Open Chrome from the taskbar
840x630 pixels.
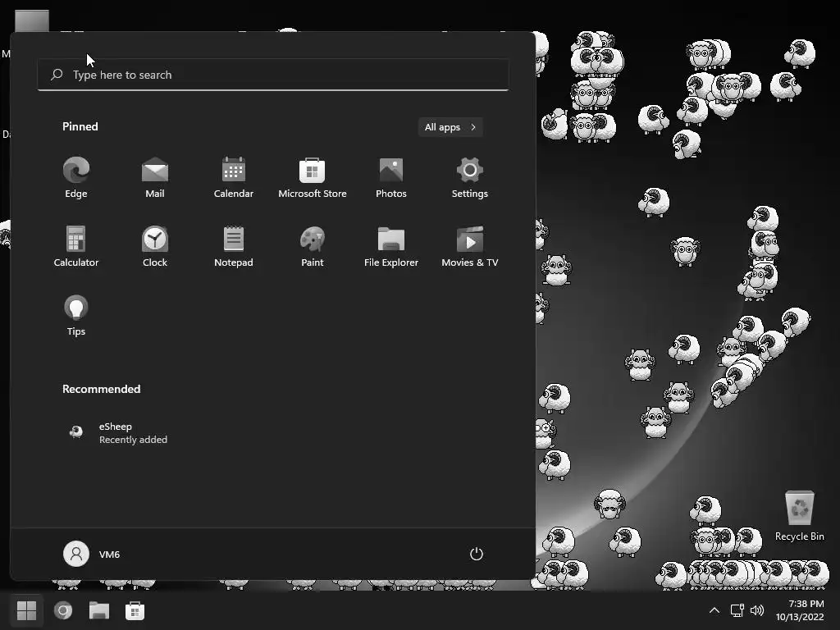(63, 610)
